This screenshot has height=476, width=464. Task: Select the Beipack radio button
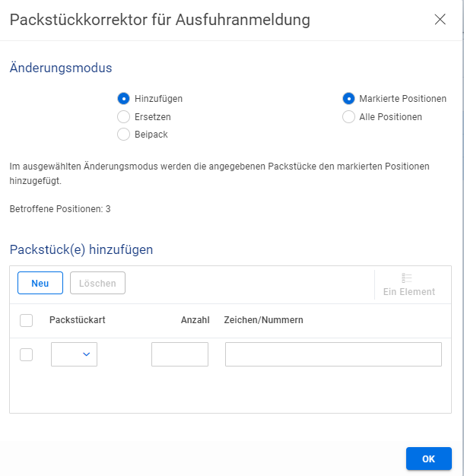(x=123, y=135)
